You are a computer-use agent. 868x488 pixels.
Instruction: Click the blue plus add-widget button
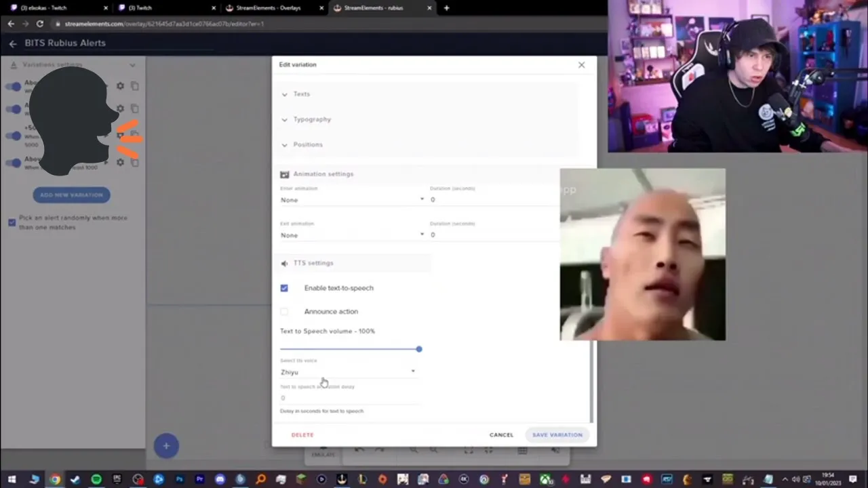click(x=166, y=446)
